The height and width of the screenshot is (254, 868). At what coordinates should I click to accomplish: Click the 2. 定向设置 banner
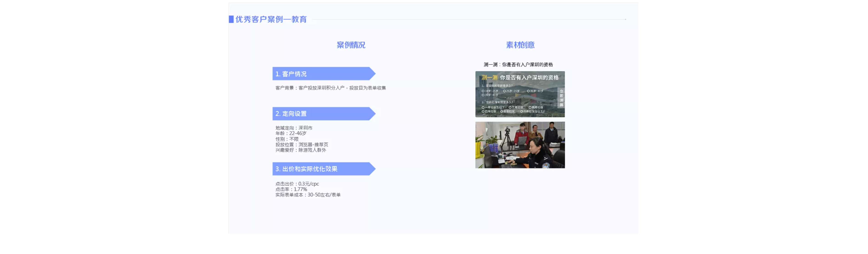(324, 114)
